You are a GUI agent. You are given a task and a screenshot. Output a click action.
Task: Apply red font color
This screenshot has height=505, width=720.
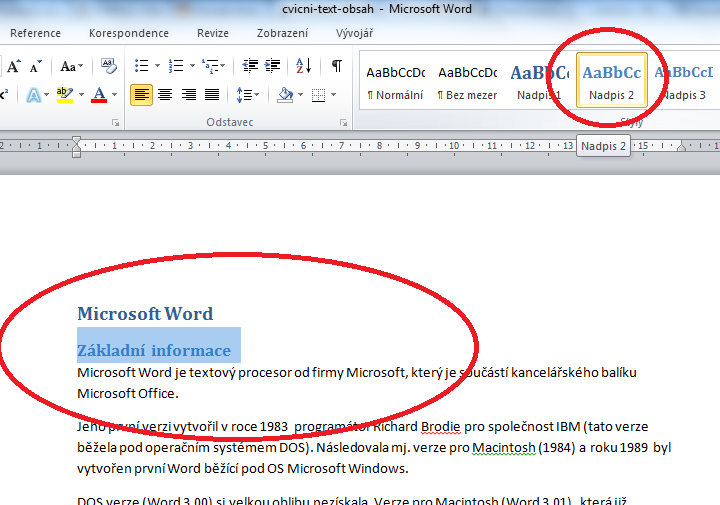click(x=99, y=95)
